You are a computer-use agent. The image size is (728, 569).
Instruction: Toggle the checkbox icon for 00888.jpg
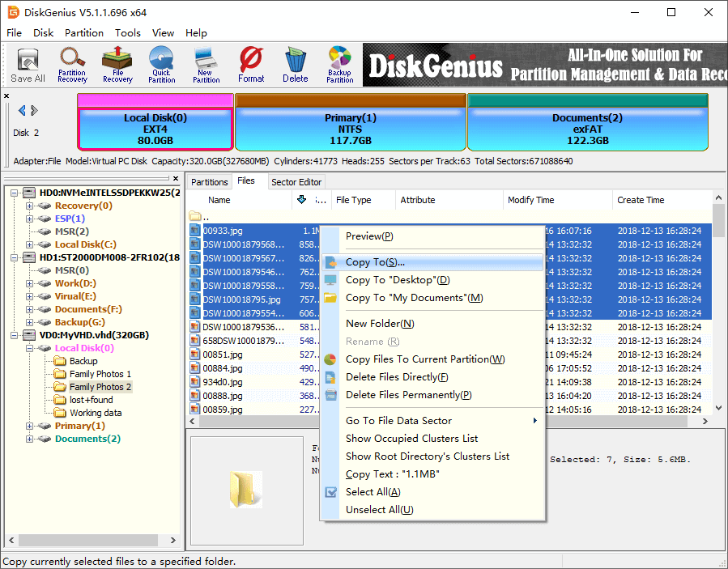[194, 397]
